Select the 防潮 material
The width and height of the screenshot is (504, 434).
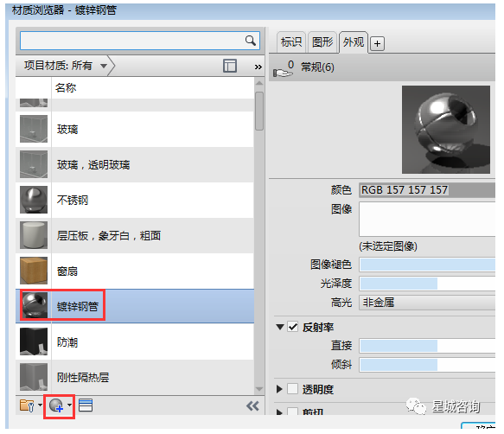pos(135,341)
